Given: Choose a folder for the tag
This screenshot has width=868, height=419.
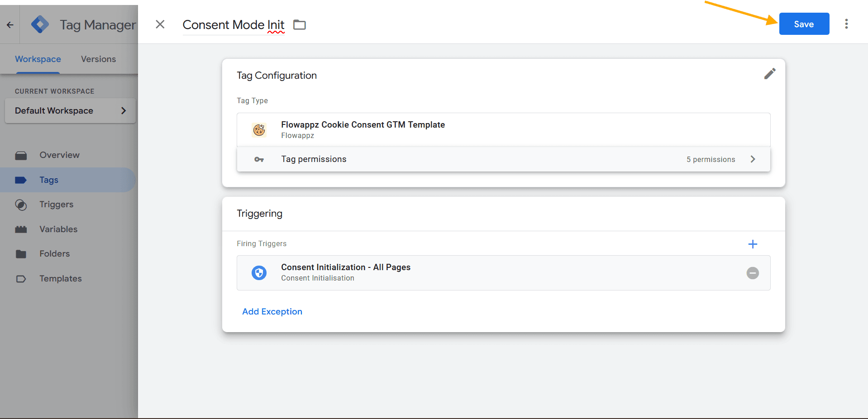Looking at the screenshot, I should (300, 25).
